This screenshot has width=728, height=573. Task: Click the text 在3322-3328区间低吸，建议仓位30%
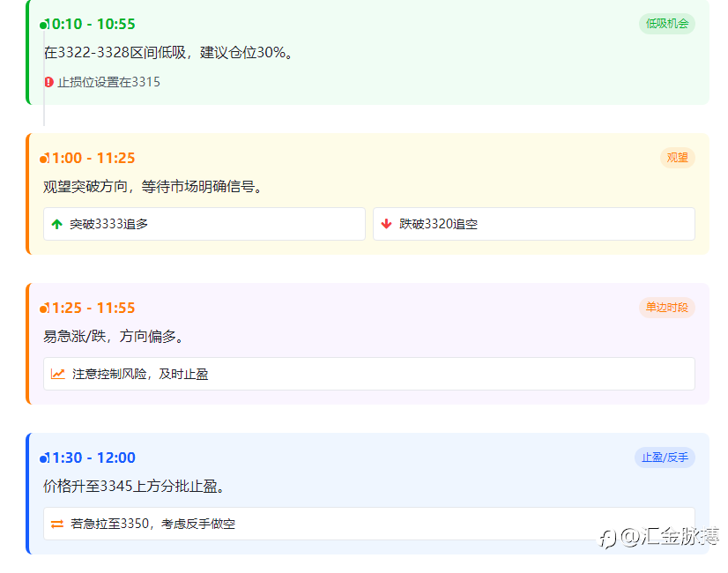coord(168,53)
